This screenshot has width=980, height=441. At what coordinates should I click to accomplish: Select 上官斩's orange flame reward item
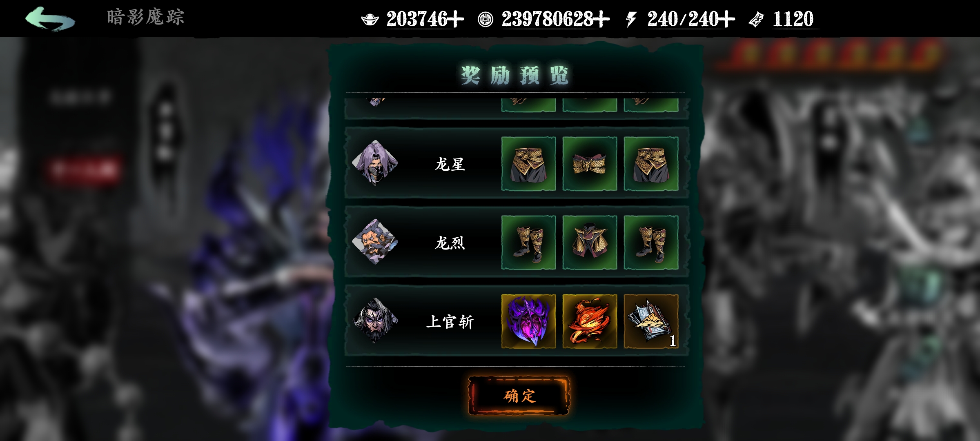590,321
